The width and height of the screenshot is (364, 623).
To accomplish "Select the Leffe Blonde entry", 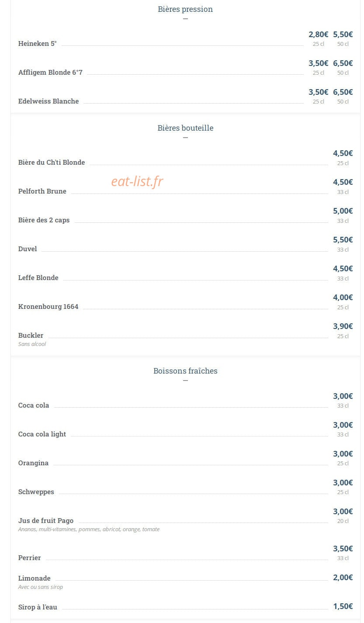I will coord(38,278).
